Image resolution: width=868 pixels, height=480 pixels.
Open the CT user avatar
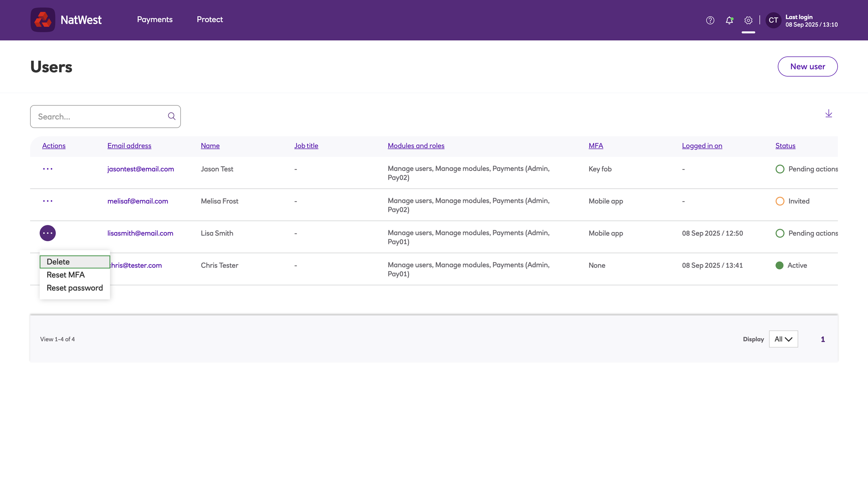[x=773, y=20]
